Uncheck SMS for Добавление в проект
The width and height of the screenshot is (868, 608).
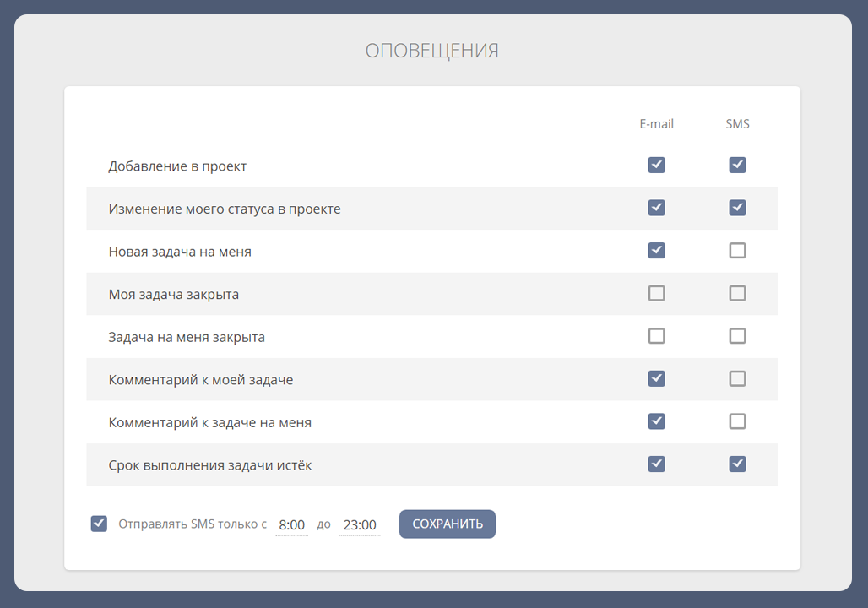click(x=737, y=166)
